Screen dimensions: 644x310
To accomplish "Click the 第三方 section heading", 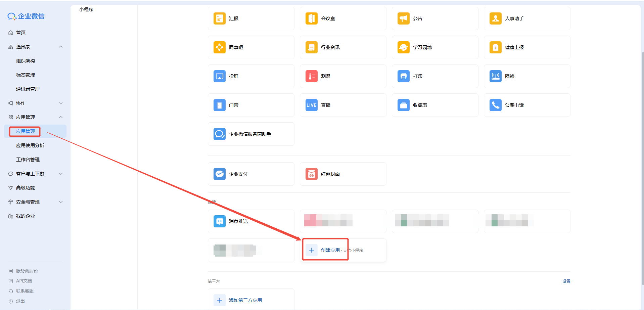I will coord(214,281).
